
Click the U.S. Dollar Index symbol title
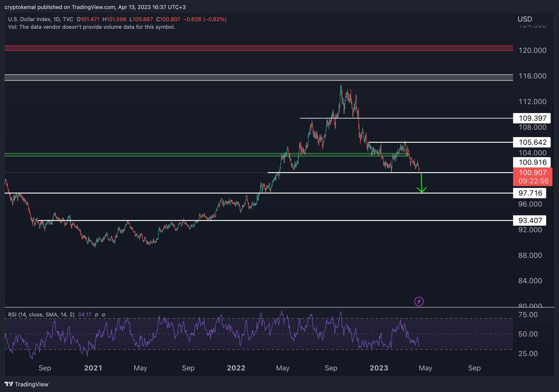click(29, 19)
